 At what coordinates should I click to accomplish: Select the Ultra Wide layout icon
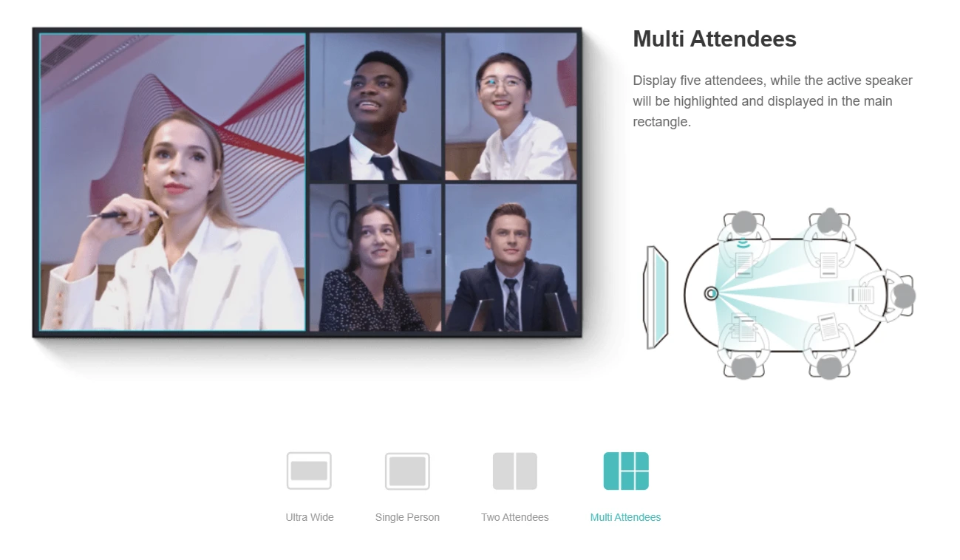click(x=309, y=471)
